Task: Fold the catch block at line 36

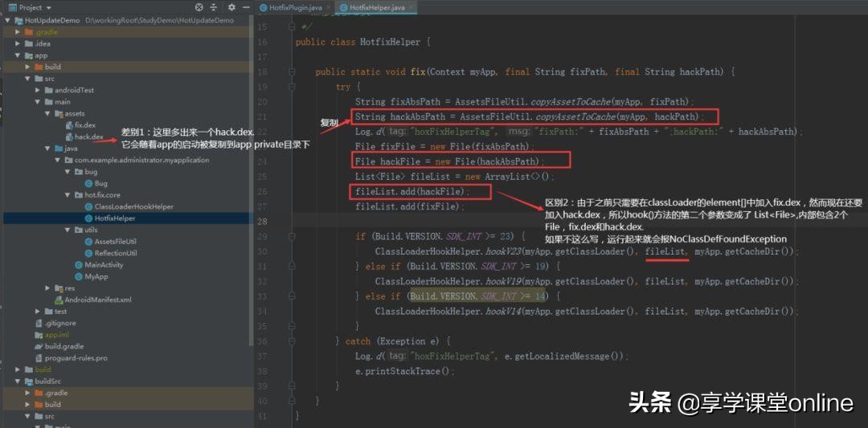Action: pyautogui.click(x=291, y=340)
